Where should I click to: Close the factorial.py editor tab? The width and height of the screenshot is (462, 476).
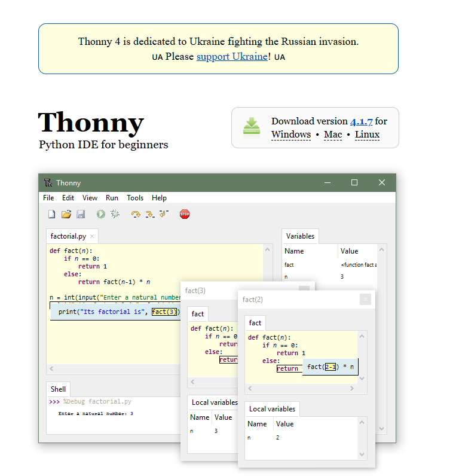pos(92,237)
